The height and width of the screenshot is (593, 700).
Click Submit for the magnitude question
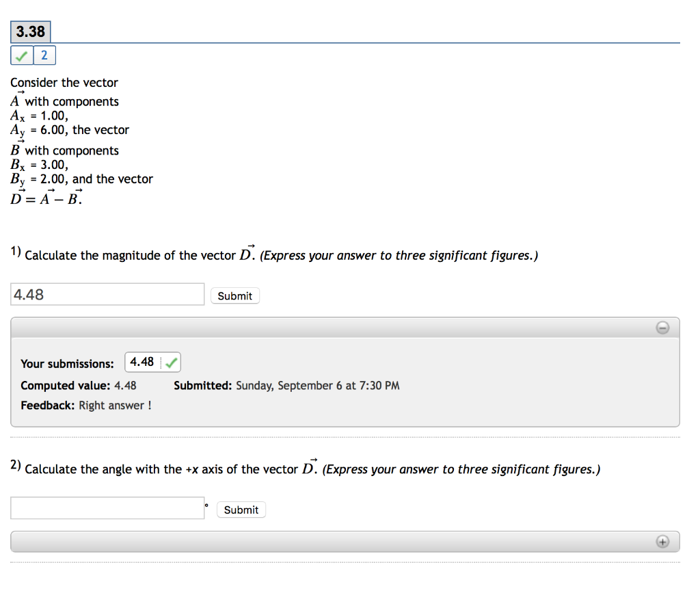click(235, 295)
